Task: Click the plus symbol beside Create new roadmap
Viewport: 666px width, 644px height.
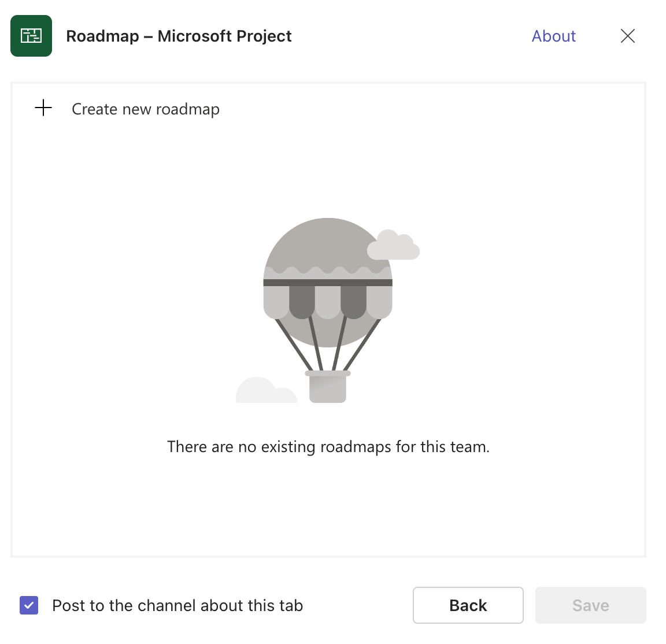Action: (x=43, y=108)
